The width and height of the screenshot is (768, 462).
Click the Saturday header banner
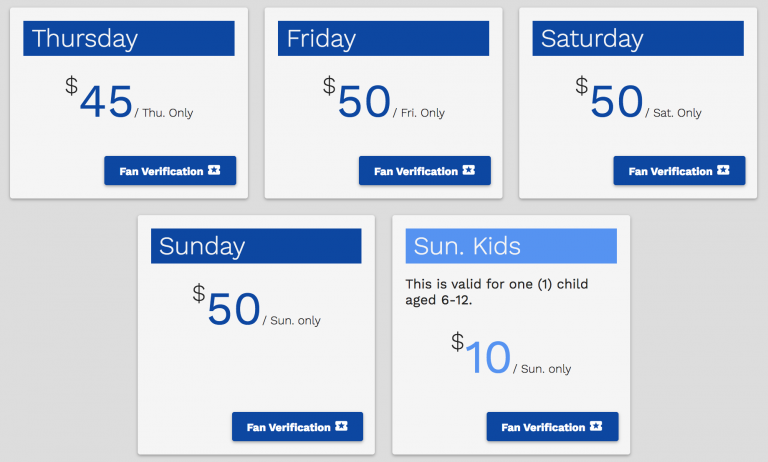coord(638,38)
